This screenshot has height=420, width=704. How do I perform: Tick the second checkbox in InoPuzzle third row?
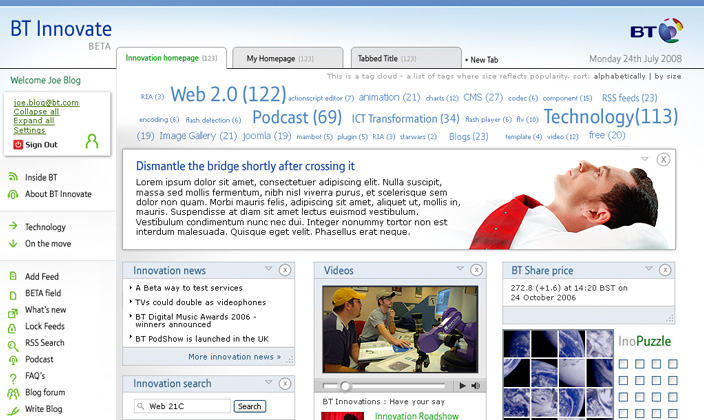pos(640,397)
